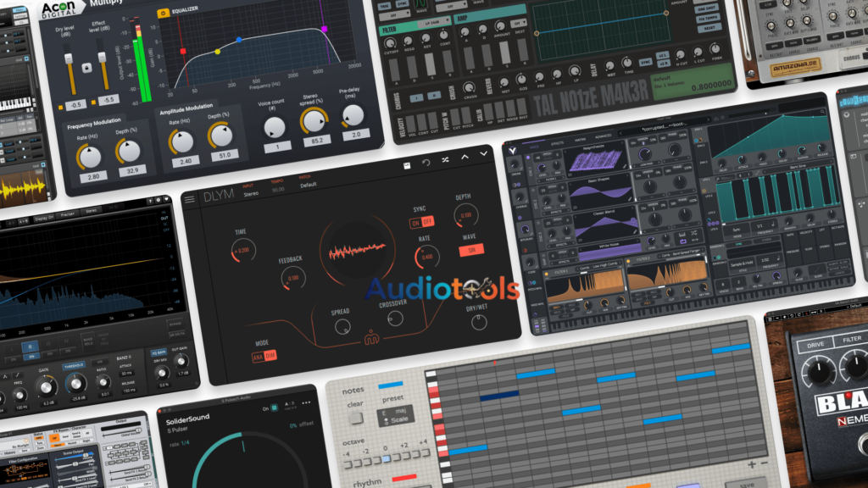Switch to the Voice tab in Vital
The height and width of the screenshot is (488, 868).
534,147
